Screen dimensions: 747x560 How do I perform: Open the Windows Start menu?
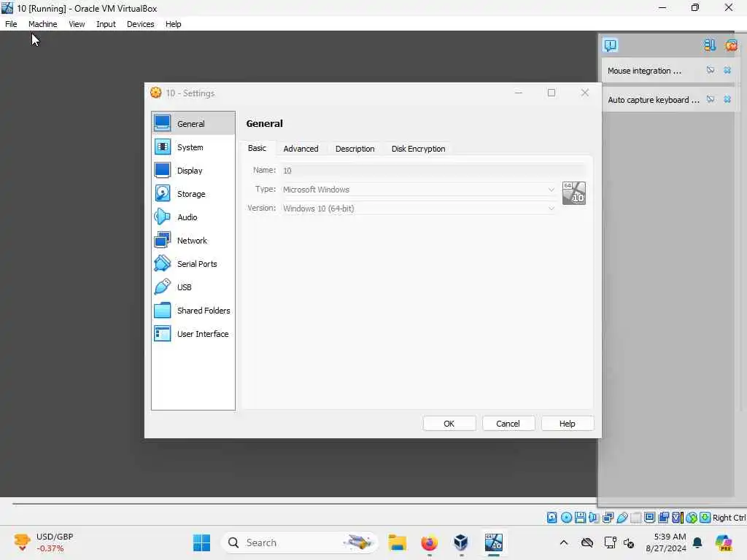tap(201, 542)
